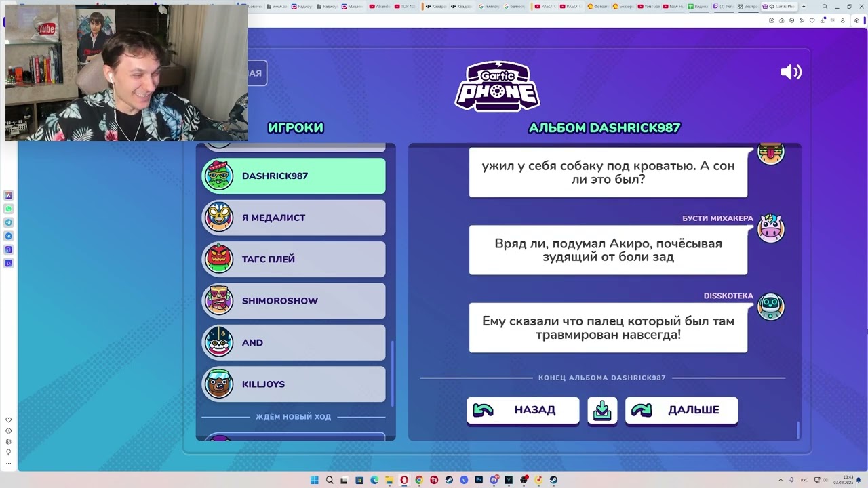Open Microsoft Edge from taskbar
The image size is (868, 488).
(x=374, y=480)
